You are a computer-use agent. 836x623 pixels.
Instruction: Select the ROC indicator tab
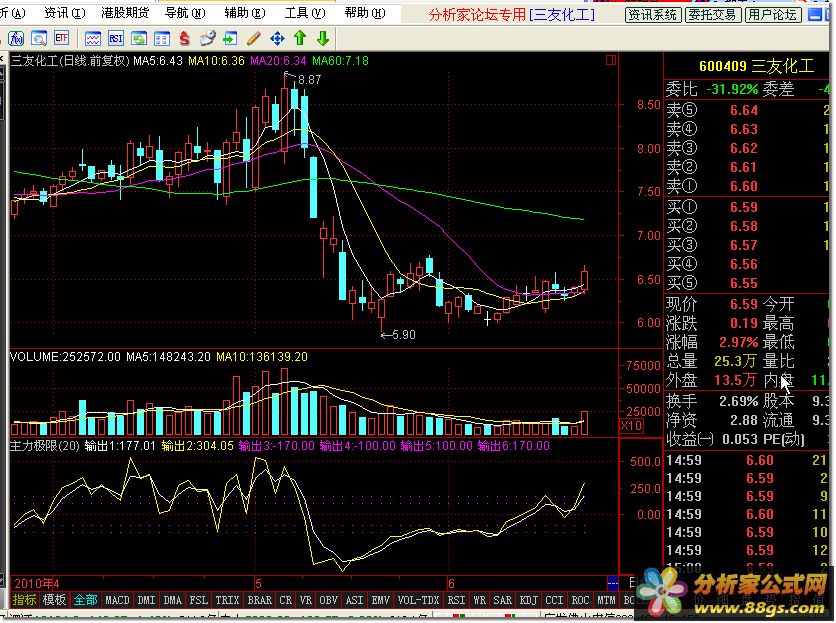(x=581, y=600)
